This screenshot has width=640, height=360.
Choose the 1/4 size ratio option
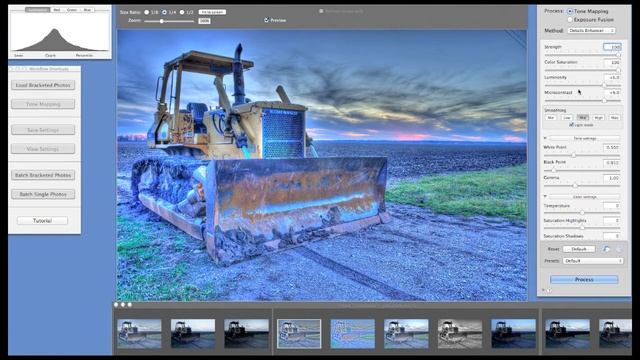coord(164,12)
